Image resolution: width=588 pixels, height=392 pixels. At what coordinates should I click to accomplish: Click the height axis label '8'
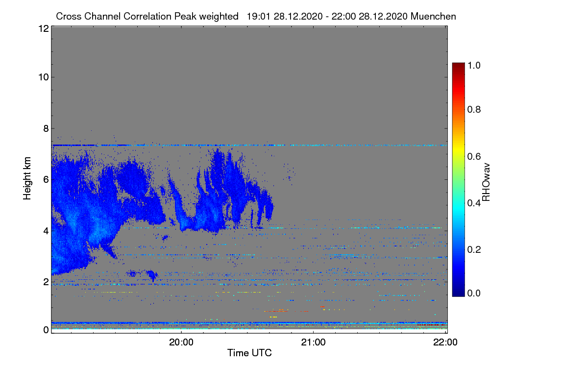click(x=46, y=128)
